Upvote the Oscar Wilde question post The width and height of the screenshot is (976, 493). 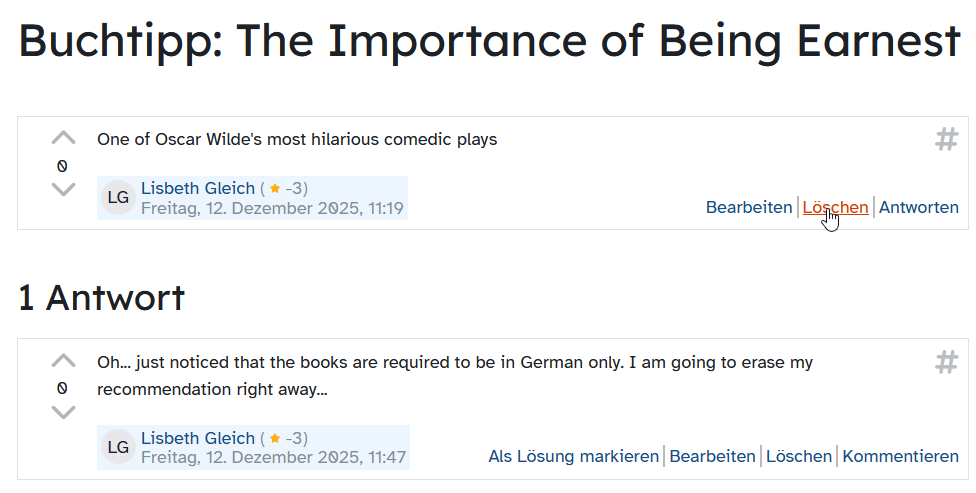pyautogui.click(x=63, y=139)
